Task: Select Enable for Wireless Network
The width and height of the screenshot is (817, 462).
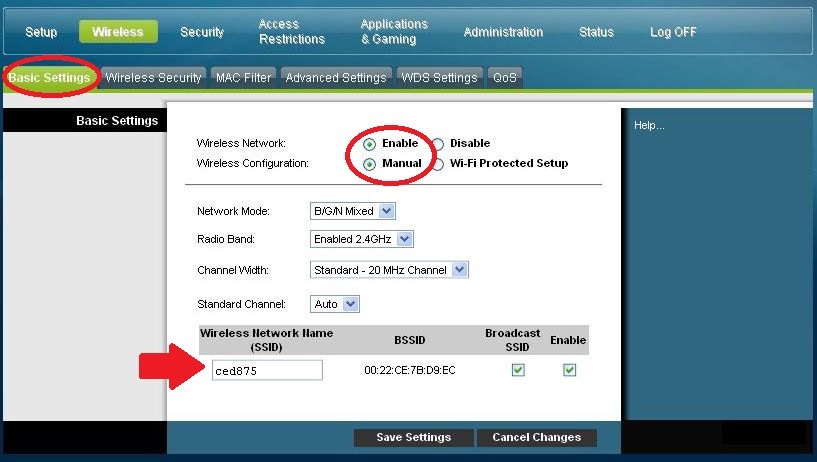Action: (369, 144)
